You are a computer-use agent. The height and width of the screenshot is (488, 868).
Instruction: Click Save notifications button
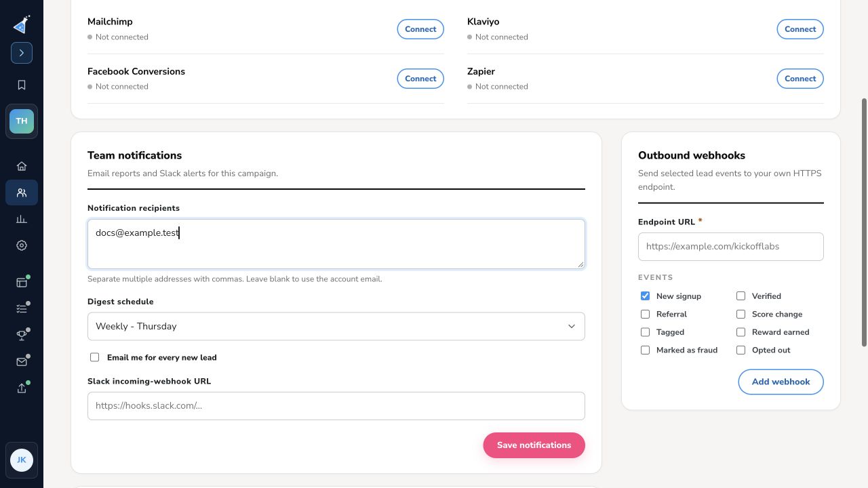[x=534, y=445]
